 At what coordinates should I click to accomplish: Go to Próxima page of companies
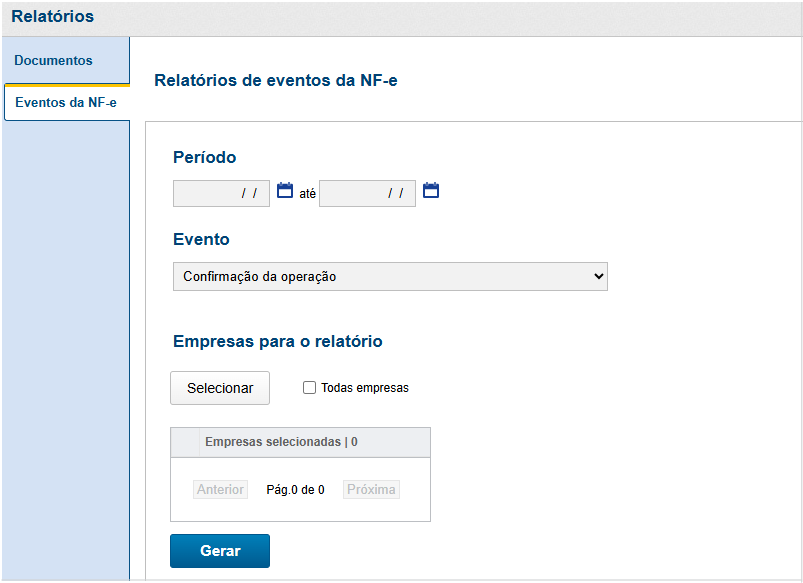click(x=372, y=490)
